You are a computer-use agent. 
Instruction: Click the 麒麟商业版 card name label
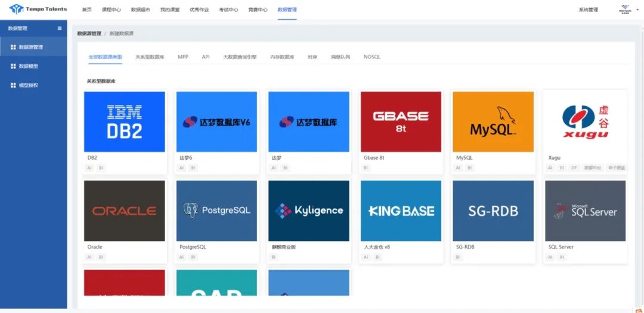click(x=284, y=247)
